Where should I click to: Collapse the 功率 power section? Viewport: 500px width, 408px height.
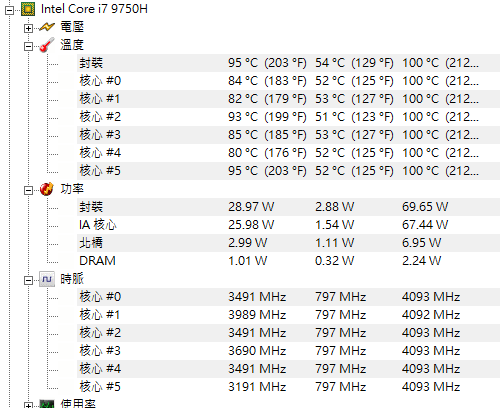tap(28, 191)
